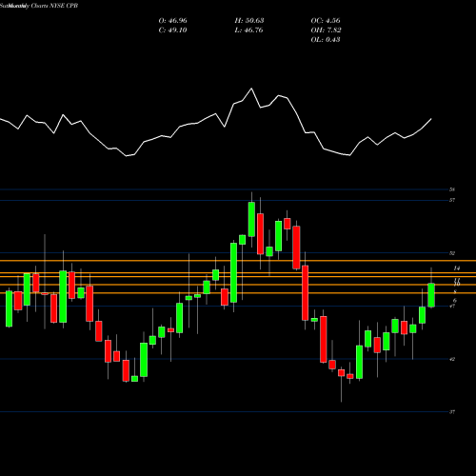The height and width of the screenshot is (476, 476).
Task: Click the close price 'C: 49.10' text
Action: coord(172,30)
